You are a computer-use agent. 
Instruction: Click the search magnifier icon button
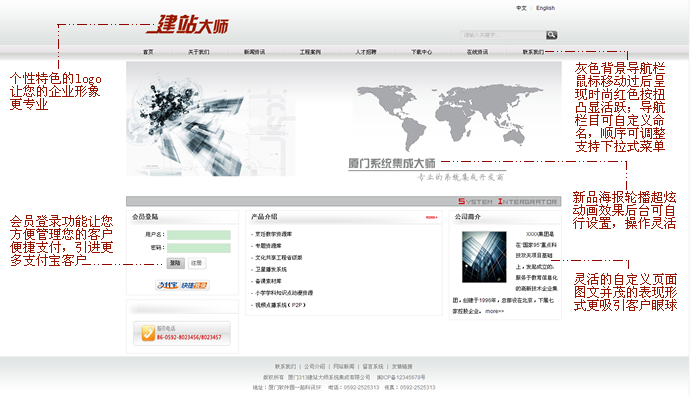[551, 35]
